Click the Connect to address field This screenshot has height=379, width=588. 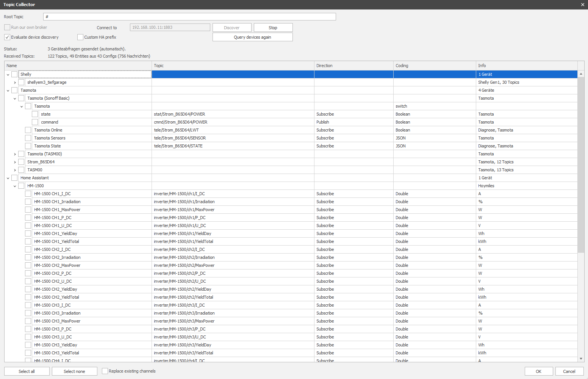point(170,27)
